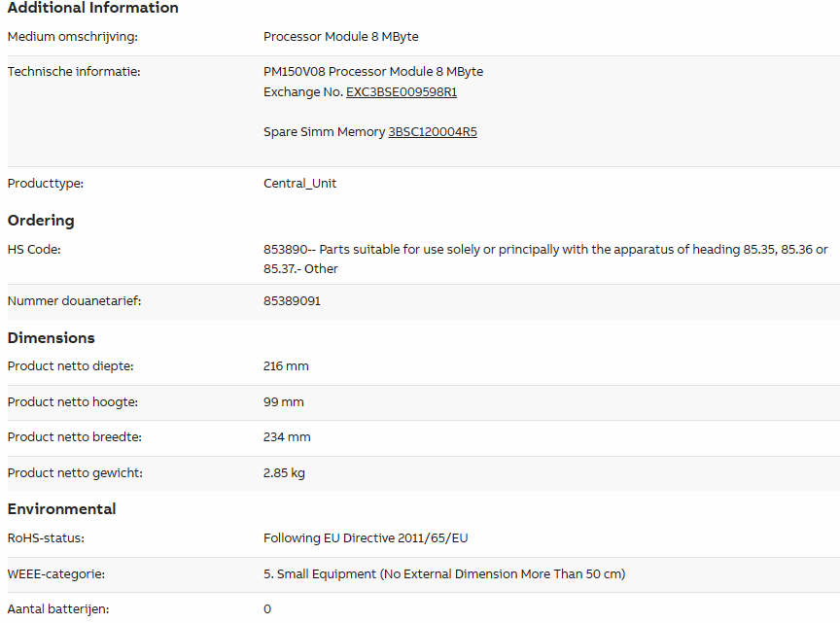The width and height of the screenshot is (840, 623).
Task: Click the Additional Information heading
Action: tap(92, 8)
